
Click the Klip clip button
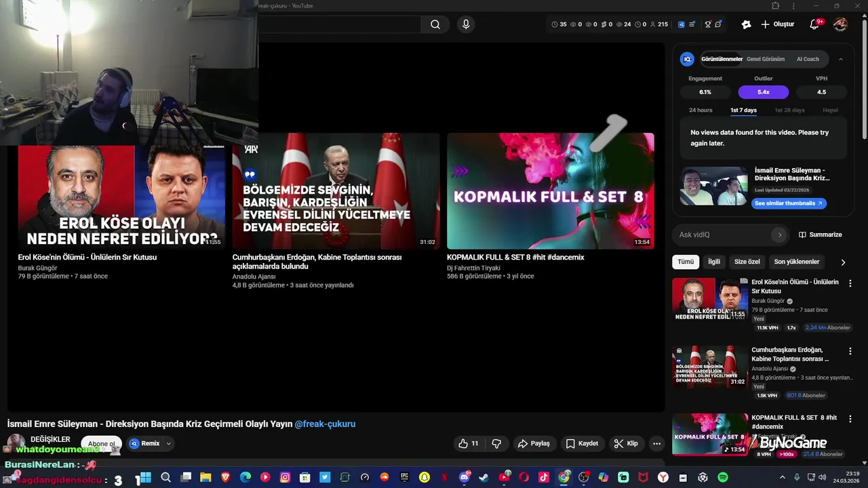pyautogui.click(x=625, y=443)
